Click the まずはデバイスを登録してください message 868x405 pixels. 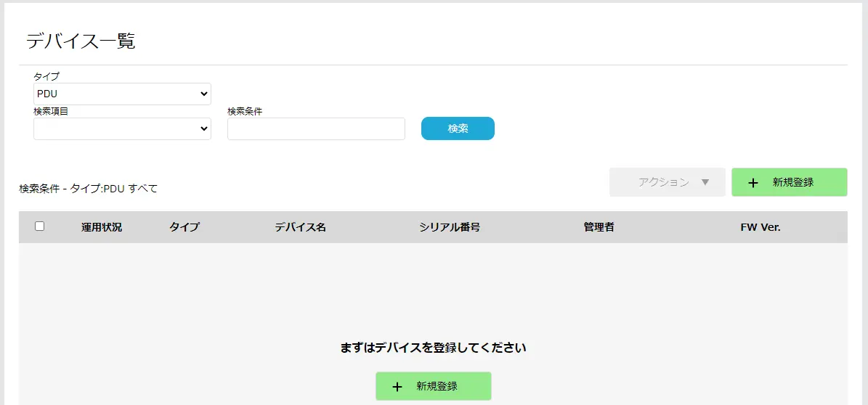click(433, 348)
